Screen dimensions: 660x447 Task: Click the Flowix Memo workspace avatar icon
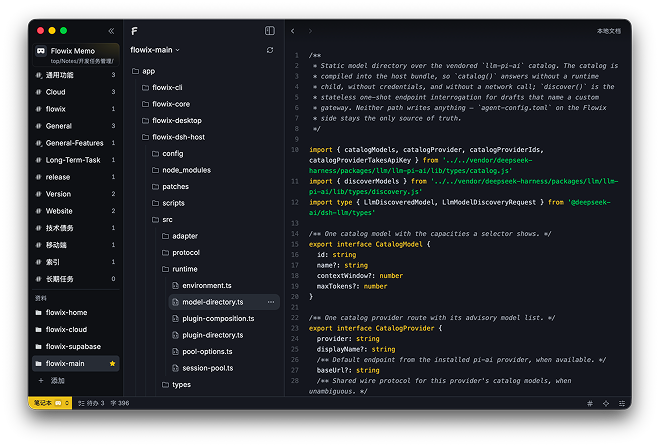[x=41, y=51]
